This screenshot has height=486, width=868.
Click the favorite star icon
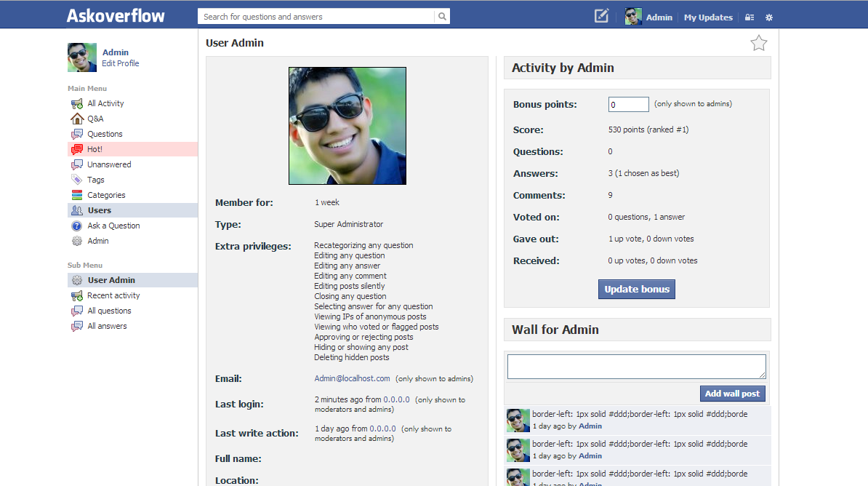point(758,44)
